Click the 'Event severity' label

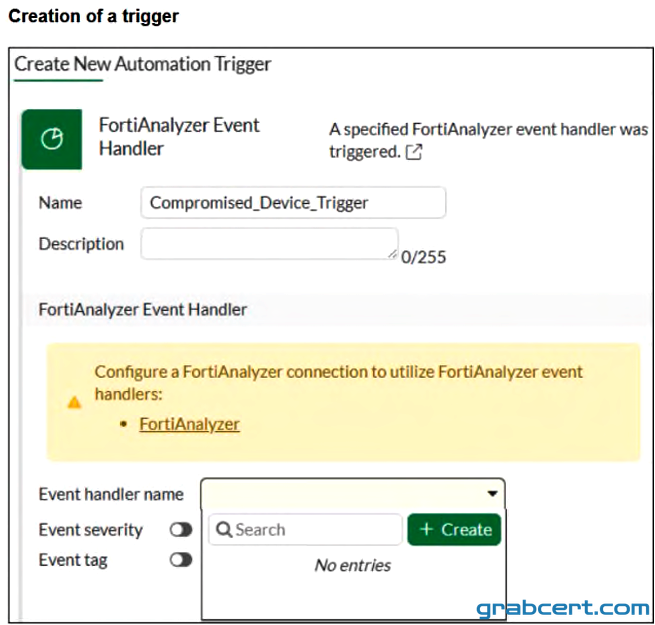[x=91, y=530]
